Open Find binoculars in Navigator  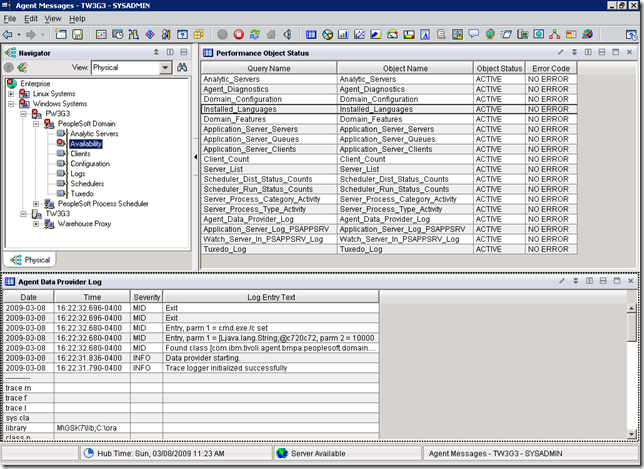tap(182, 67)
